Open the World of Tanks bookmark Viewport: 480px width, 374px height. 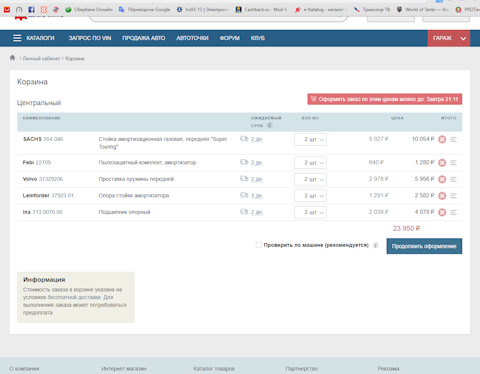422,10
